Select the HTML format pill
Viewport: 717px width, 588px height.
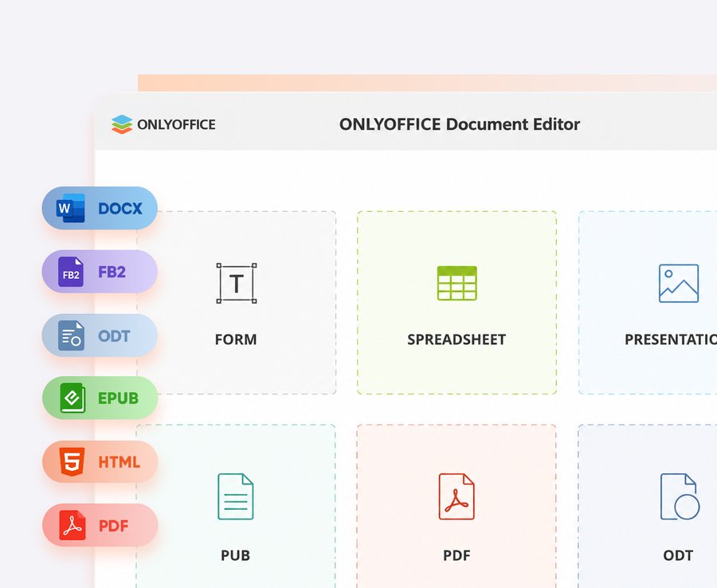click(x=100, y=462)
